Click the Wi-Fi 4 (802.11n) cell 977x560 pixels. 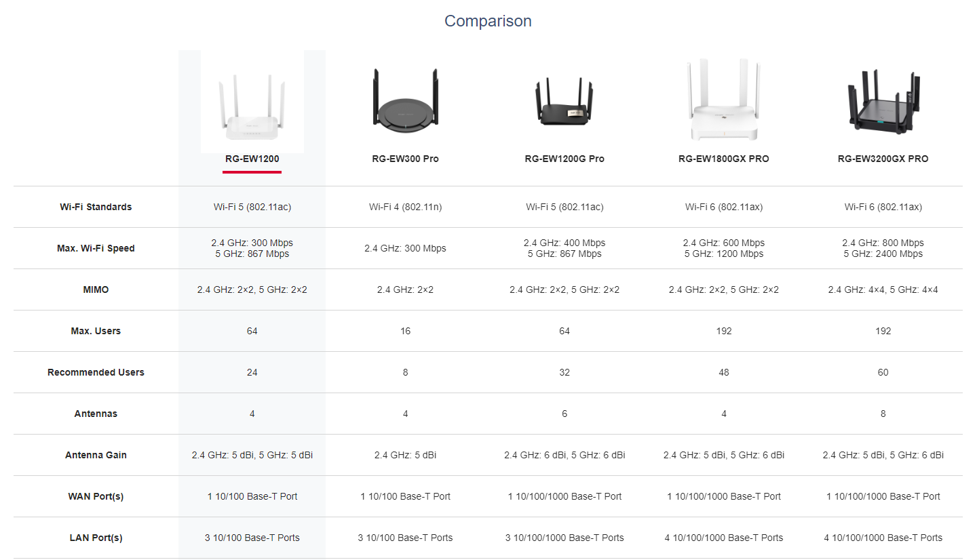tap(405, 207)
